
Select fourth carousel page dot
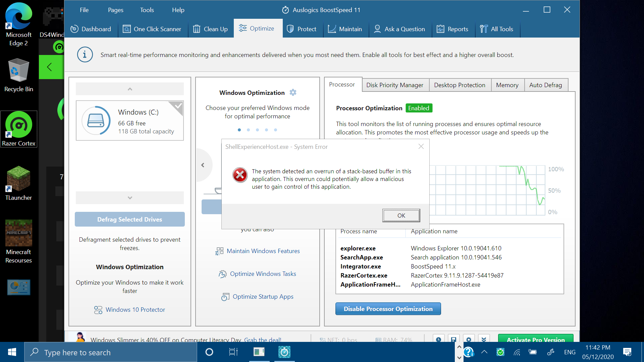pyautogui.click(x=266, y=130)
